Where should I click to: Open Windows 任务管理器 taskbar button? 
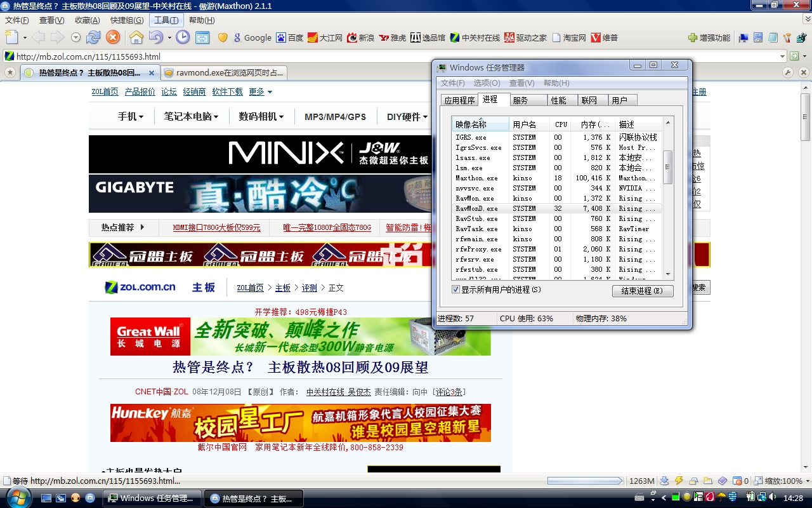click(x=152, y=498)
